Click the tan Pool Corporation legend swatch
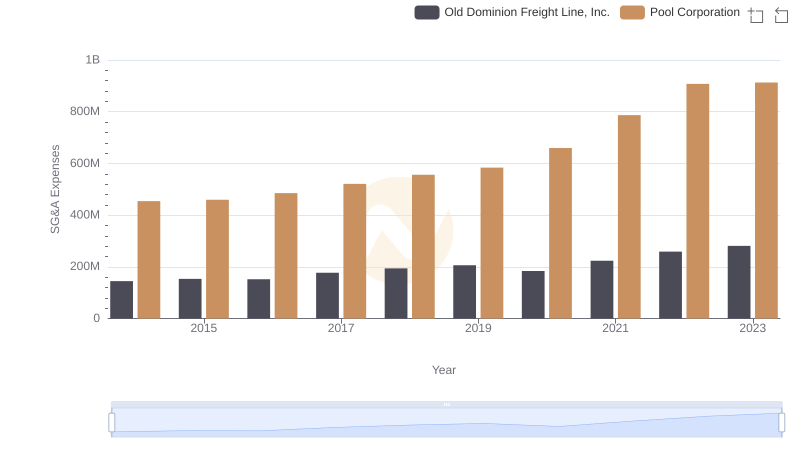The image size is (800, 461). point(633,12)
